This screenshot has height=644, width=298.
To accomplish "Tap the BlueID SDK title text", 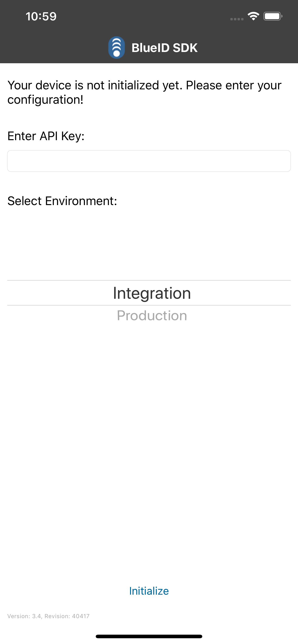I will click(x=164, y=48).
